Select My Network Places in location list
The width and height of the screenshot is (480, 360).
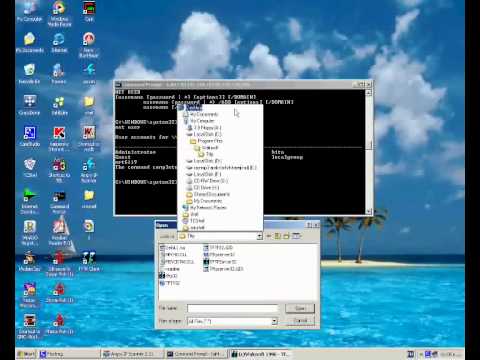pos(205,207)
